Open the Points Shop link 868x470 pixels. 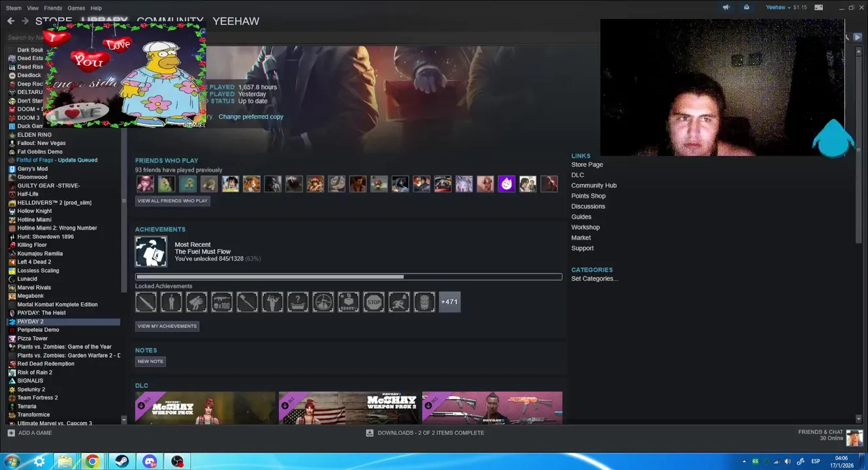[x=588, y=196]
